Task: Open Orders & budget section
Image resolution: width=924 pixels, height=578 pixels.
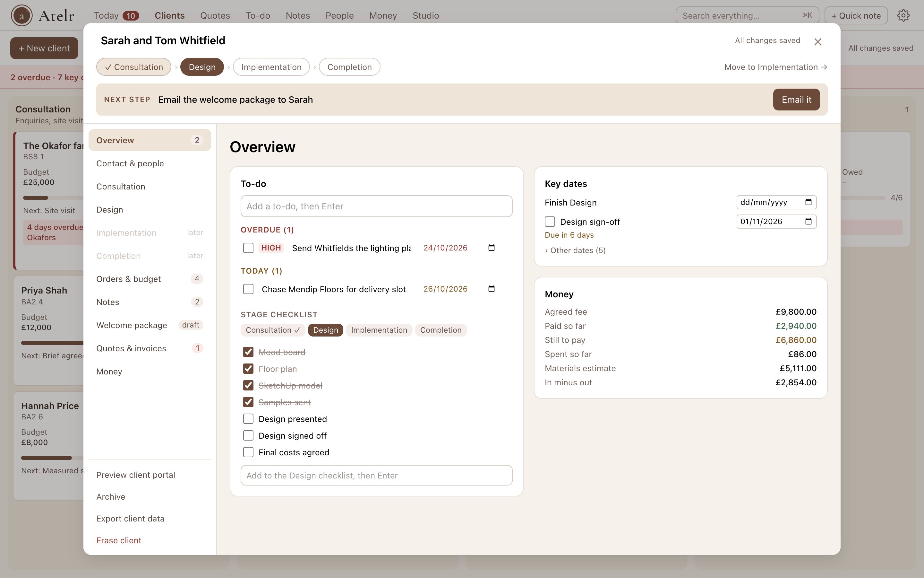Action: [x=150, y=279]
